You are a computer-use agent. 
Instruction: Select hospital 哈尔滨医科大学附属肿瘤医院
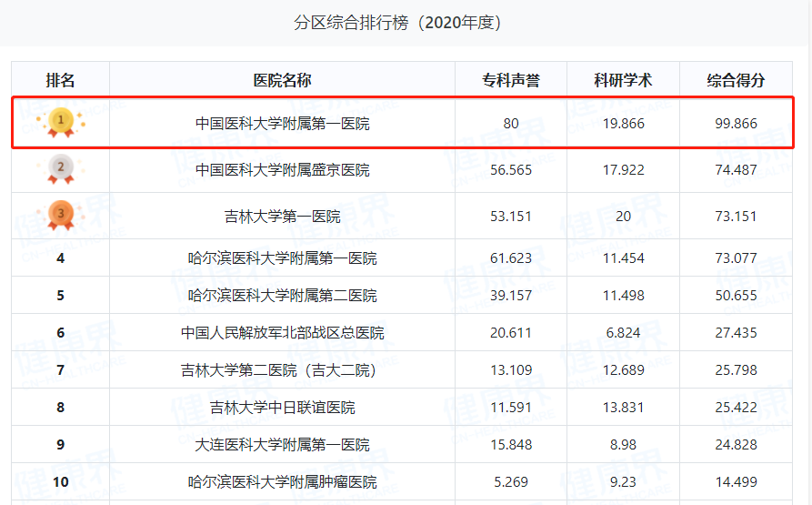pyautogui.click(x=282, y=481)
